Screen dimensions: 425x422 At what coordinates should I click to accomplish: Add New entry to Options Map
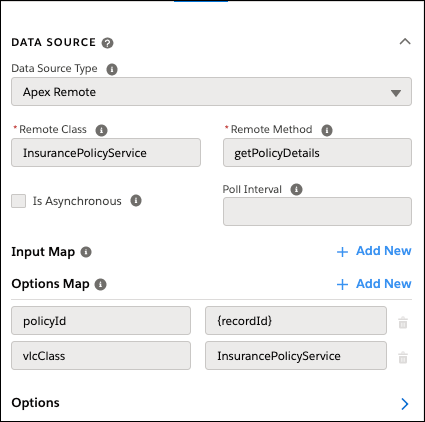pyautogui.click(x=374, y=284)
